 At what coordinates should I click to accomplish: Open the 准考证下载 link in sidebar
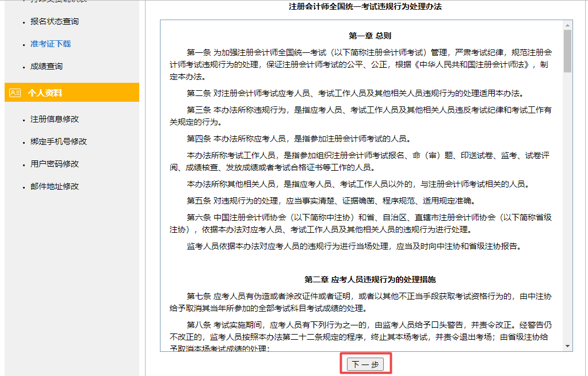(51, 44)
